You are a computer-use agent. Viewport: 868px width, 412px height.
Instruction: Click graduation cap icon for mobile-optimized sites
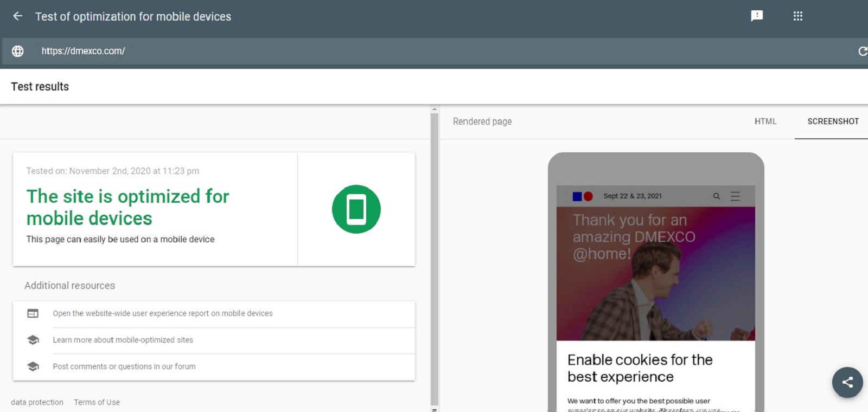point(33,340)
